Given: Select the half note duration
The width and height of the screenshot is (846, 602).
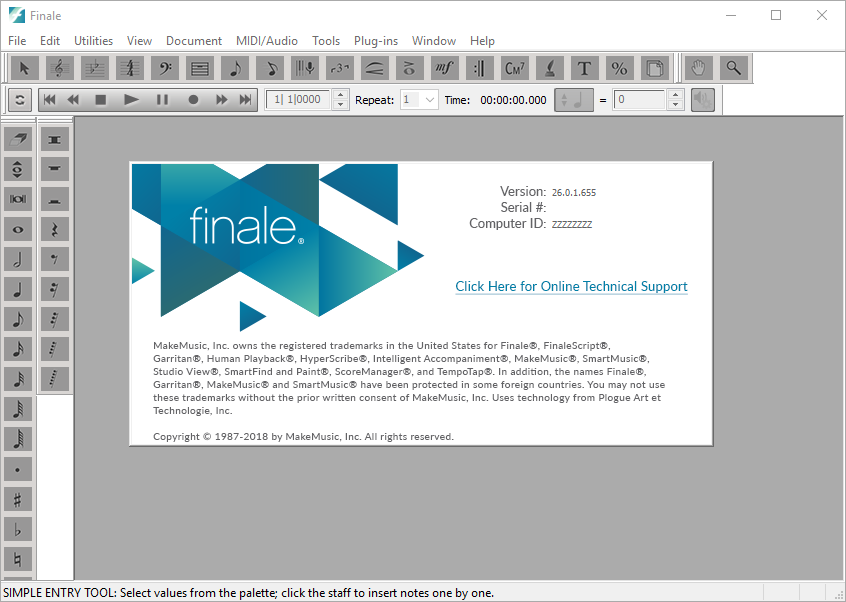Looking at the screenshot, I should click(18, 260).
